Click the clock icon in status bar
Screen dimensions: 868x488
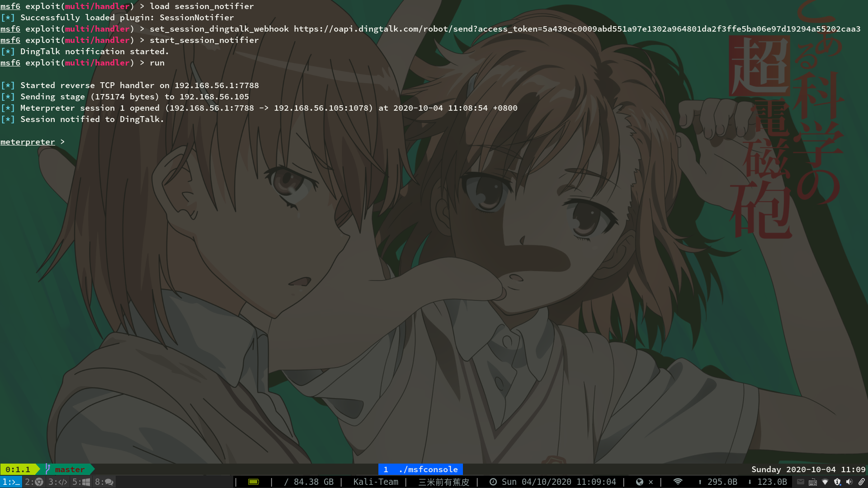pos(493,482)
